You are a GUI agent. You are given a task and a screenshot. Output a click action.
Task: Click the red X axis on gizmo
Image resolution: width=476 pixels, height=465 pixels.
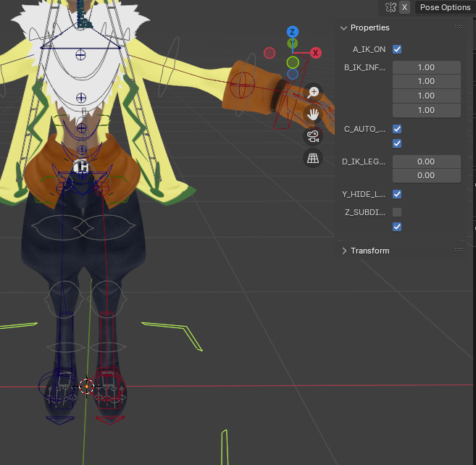(316, 53)
